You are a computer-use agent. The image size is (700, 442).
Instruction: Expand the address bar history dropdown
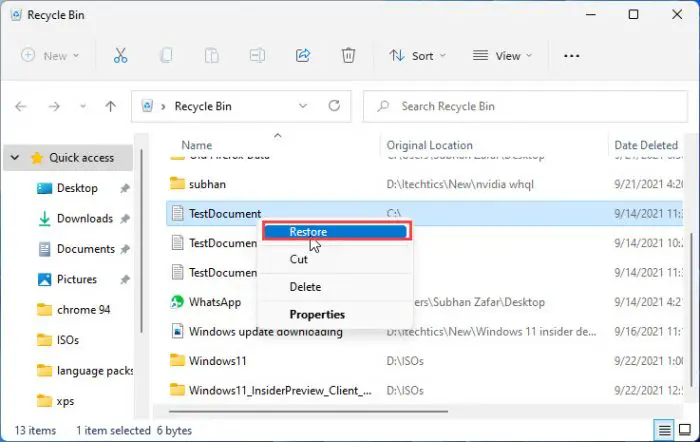303,106
